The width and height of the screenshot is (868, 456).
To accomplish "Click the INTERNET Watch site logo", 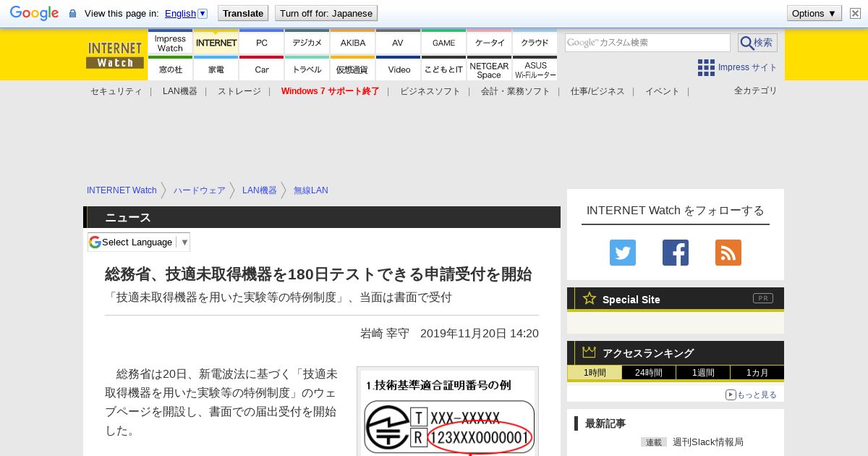I will tap(115, 55).
